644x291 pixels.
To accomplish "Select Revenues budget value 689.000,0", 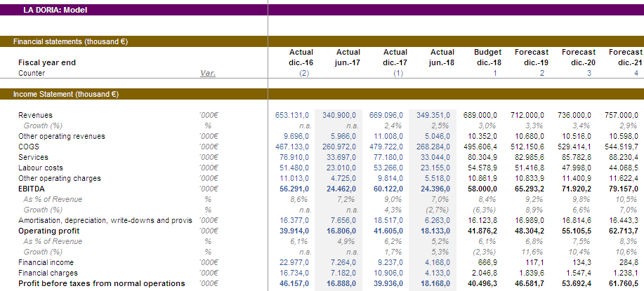I will (x=480, y=115).
